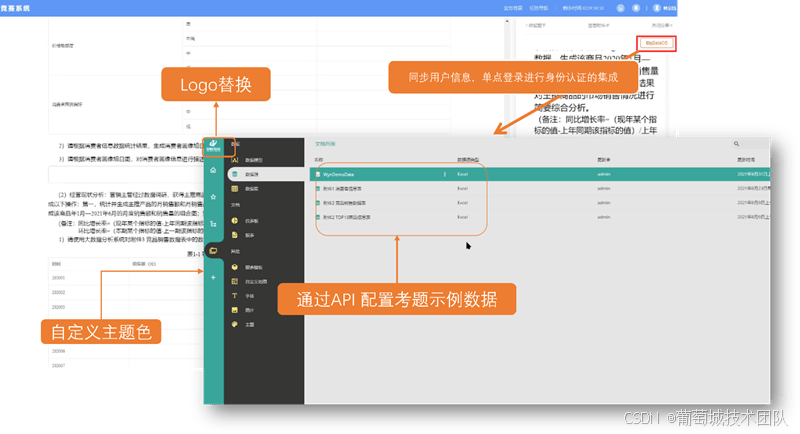The image size is (800, 434).
Task: Click the home icon in the teal sidebar
Action: click(x=212, y=171)
